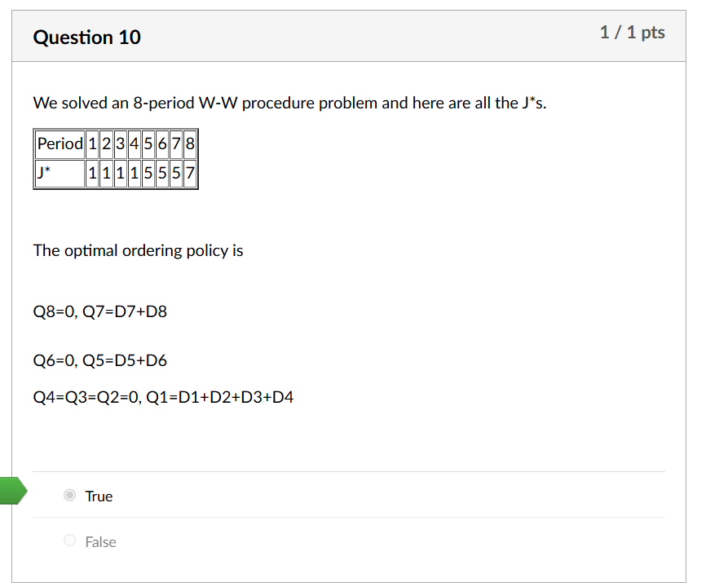Select the cell showing 7 under period 8
728x587 pixels.
click(x=189, y=172)
